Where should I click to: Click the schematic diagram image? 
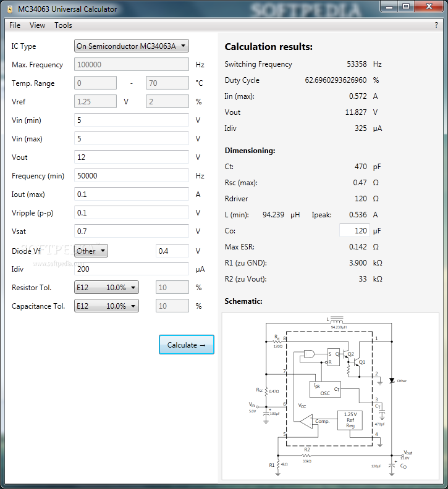point(331,396)
